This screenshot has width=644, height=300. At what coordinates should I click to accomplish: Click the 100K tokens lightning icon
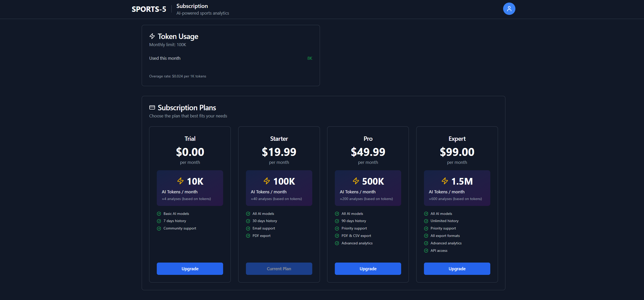[267, 181]
